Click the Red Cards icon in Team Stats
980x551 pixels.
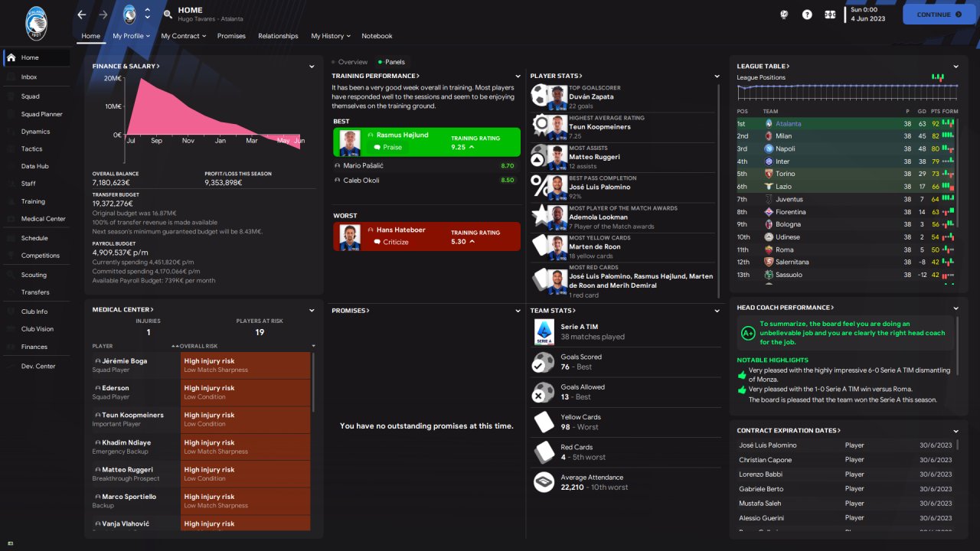(543, 452)
